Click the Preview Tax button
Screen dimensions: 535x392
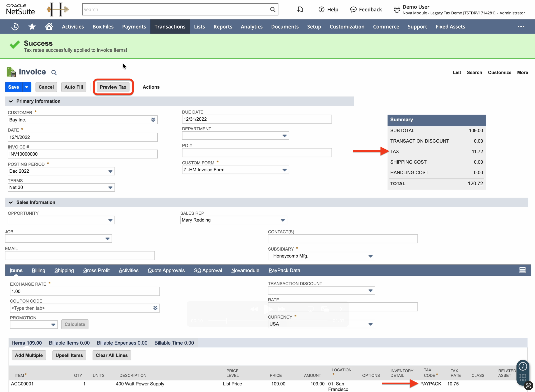click(x=113, y=87)
